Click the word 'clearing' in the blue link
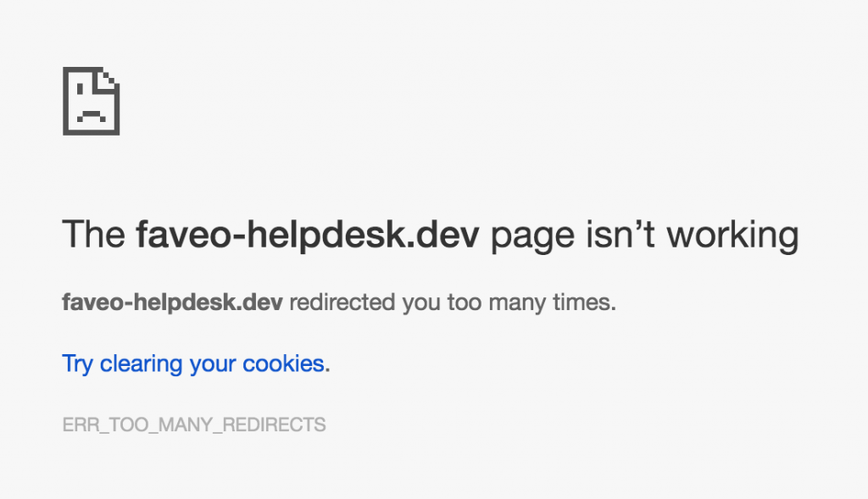868x499 pixels. (141, 364)
